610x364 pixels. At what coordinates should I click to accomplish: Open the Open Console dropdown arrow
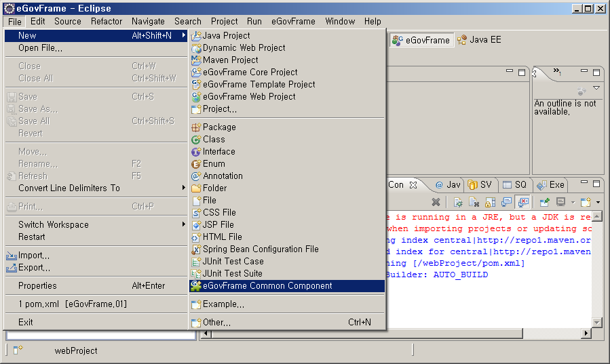(598, 203)
